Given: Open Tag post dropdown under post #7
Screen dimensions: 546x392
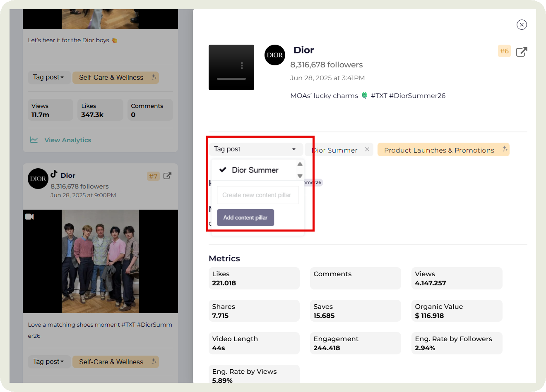Looking at the screenshot, I should [x=48, y=362].
